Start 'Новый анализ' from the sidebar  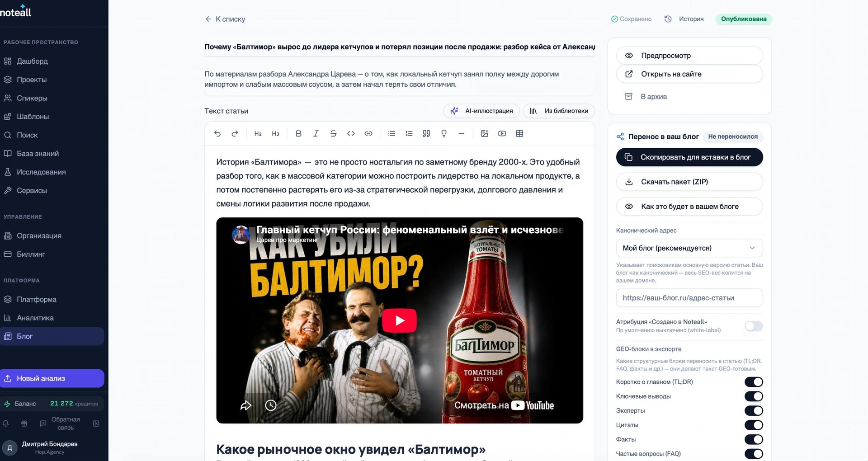click(52, 378)
